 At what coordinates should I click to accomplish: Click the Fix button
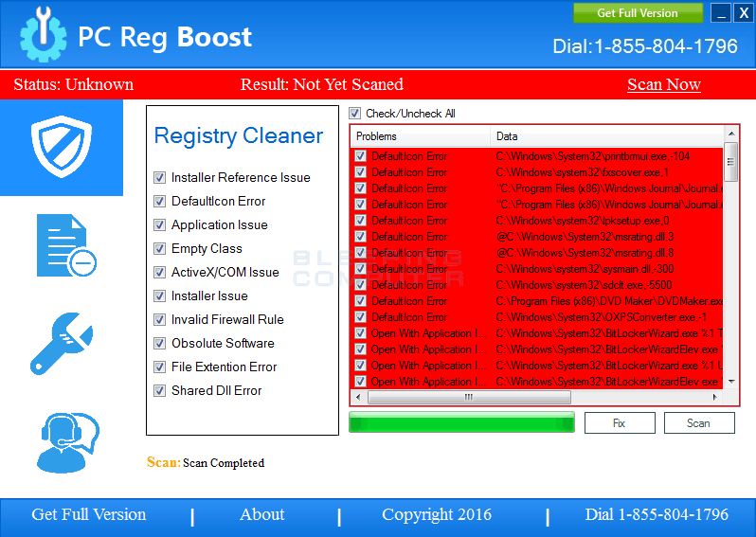pyautogui.click(x=620, y=422)
